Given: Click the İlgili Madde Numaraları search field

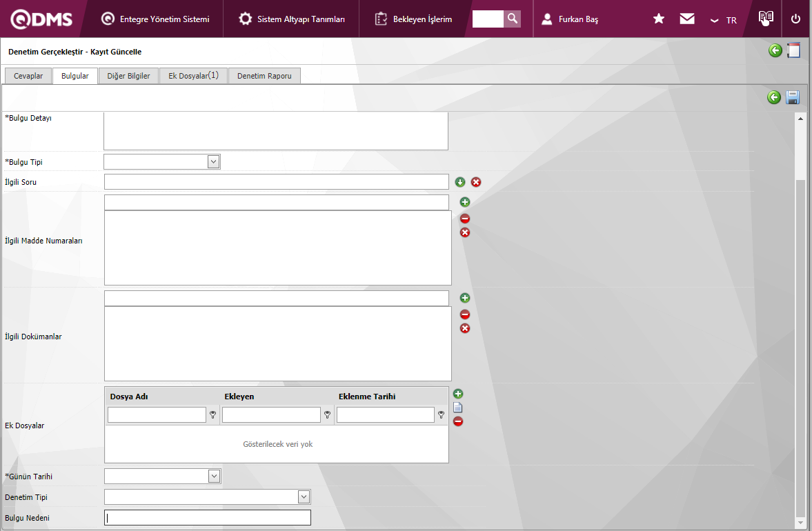Looking at the screenshot, I should pos(277,202).
